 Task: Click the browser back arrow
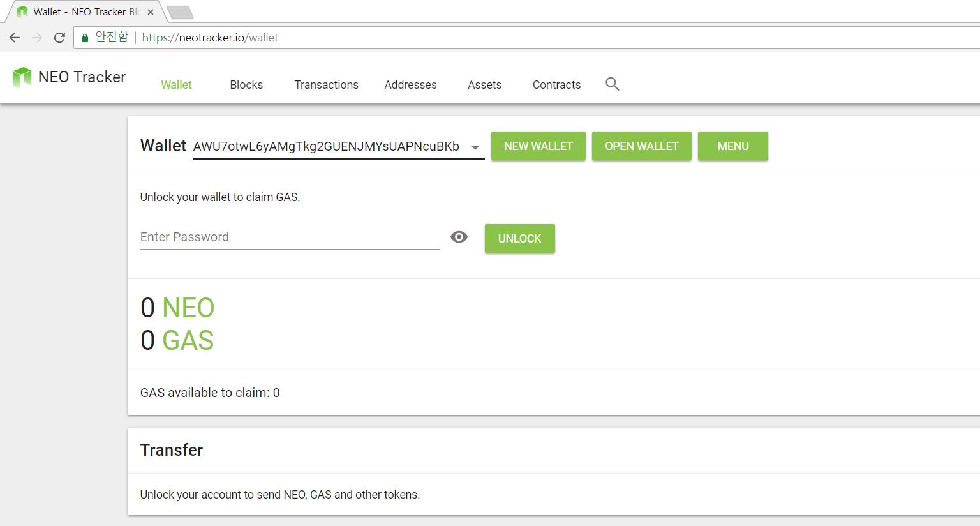point(15,38)
